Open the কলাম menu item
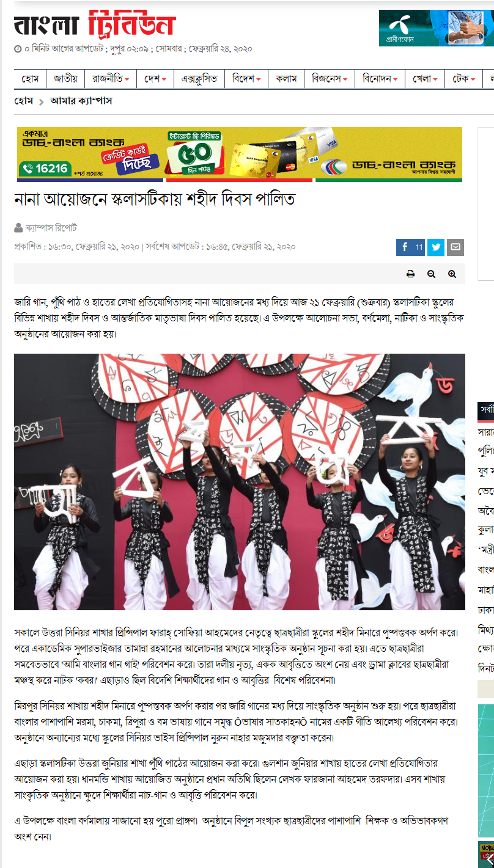Viewport: 494px width, 868px height. (286, 79)
